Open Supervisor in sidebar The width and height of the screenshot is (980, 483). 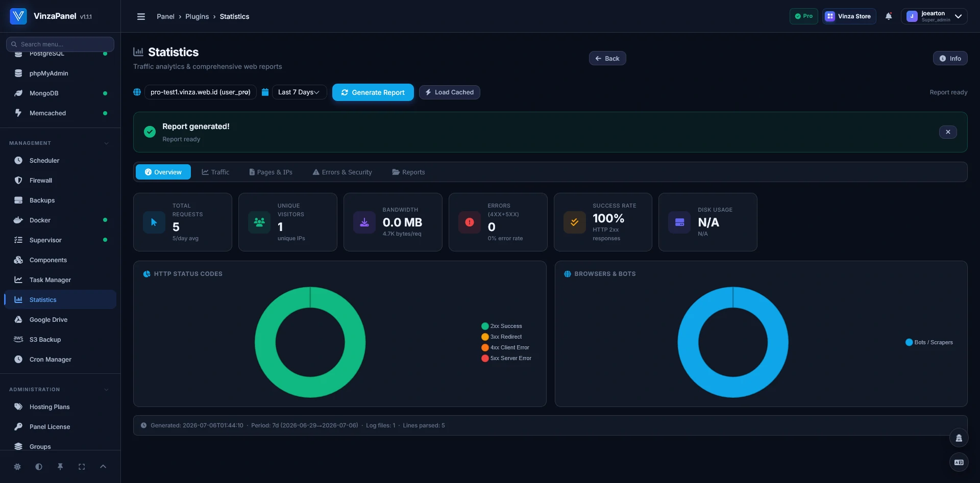tap(60, 240)
